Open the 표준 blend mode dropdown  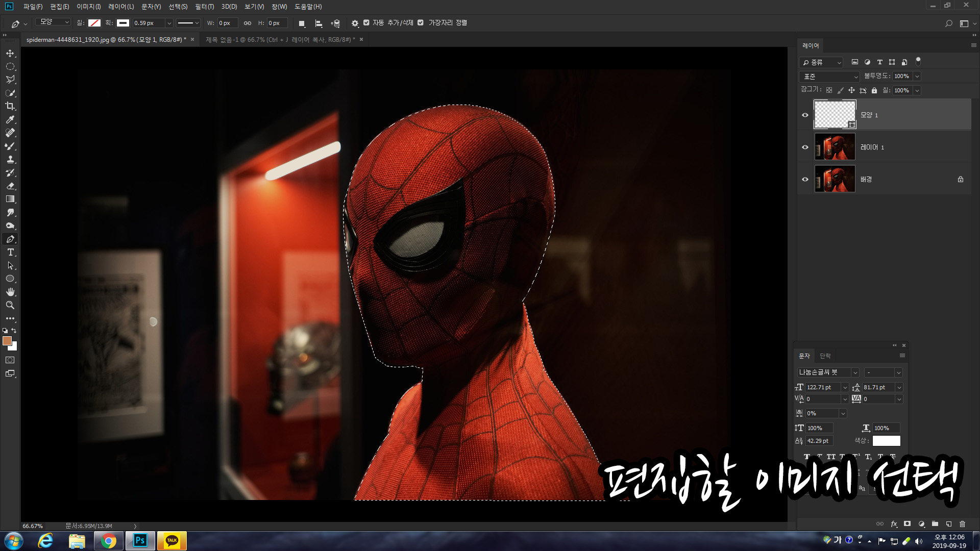[x=830, y=77]
